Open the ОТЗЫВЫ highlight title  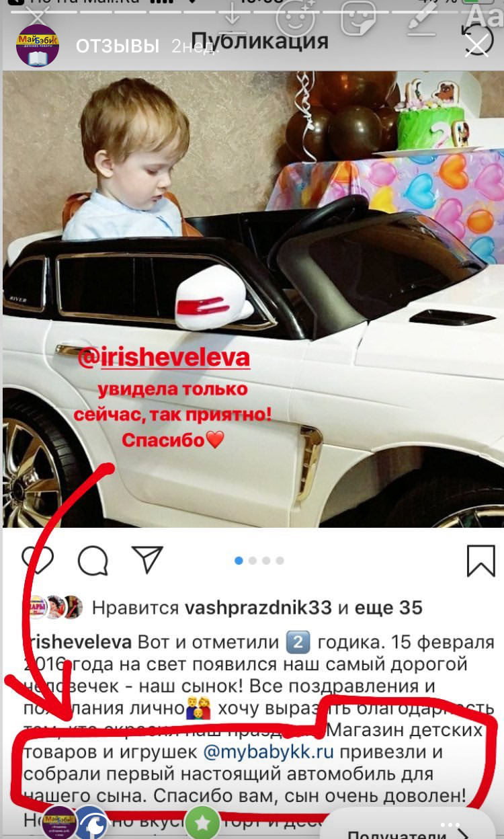tap(118, 46)
